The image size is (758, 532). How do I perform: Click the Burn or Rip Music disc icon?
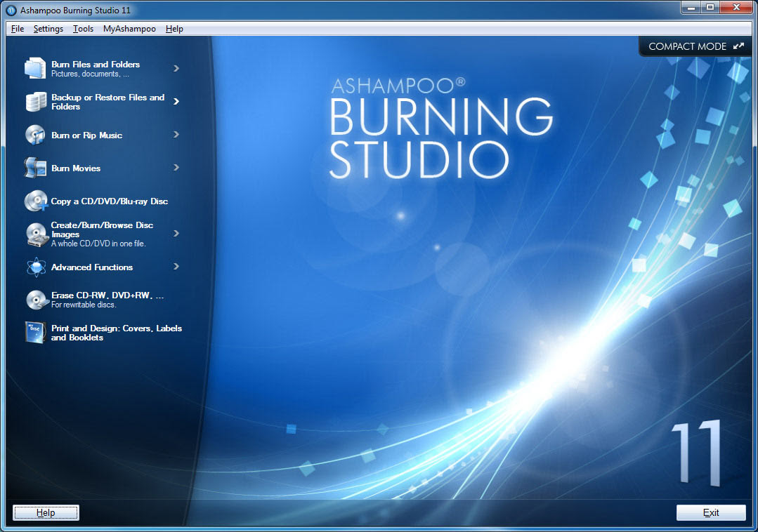pyautogui.click(x=35, y=135)
